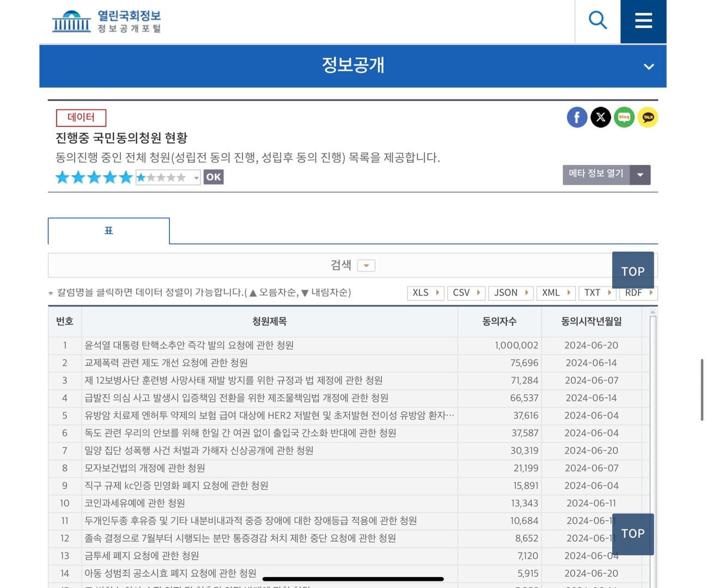
Task: Open the star rating dropdown
Action: (168, 177)
